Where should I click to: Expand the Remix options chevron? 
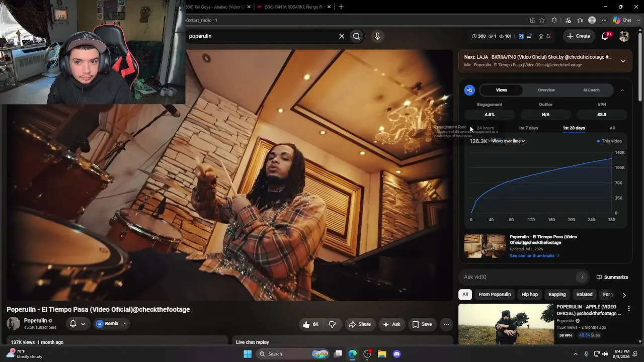(x=125, y=324)
